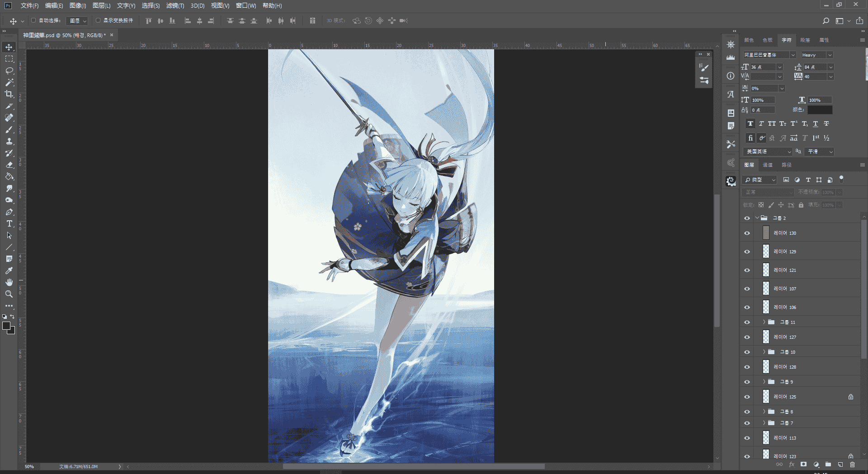
Task: Select the Paint Bucket tool
Action: pos(9,176)
